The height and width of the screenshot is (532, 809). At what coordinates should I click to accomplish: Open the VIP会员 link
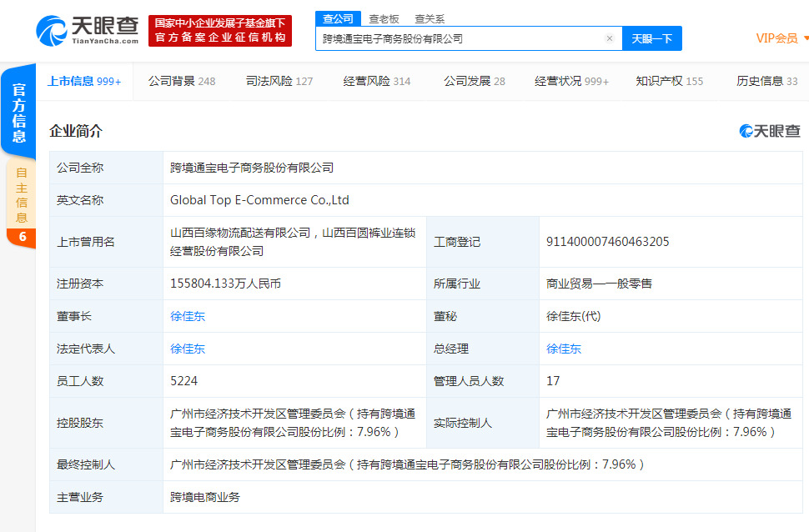pyautogui.click(x=776, y=38)
